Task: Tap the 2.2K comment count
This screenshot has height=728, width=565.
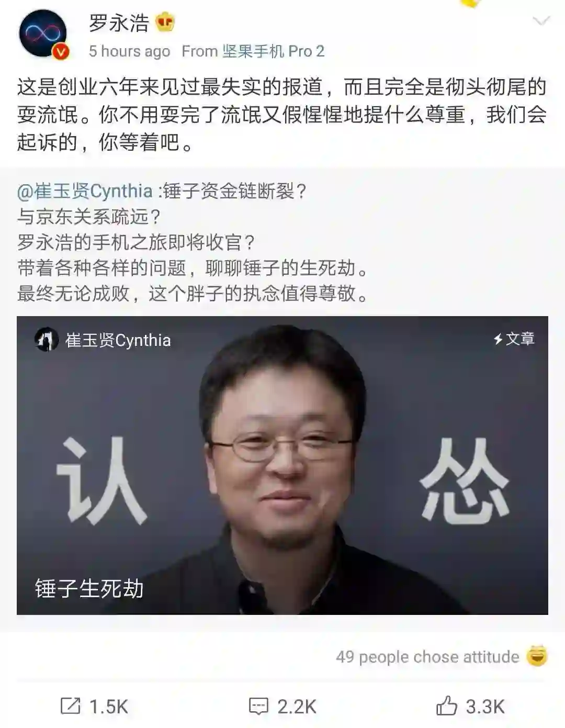Action: [297, 707]
